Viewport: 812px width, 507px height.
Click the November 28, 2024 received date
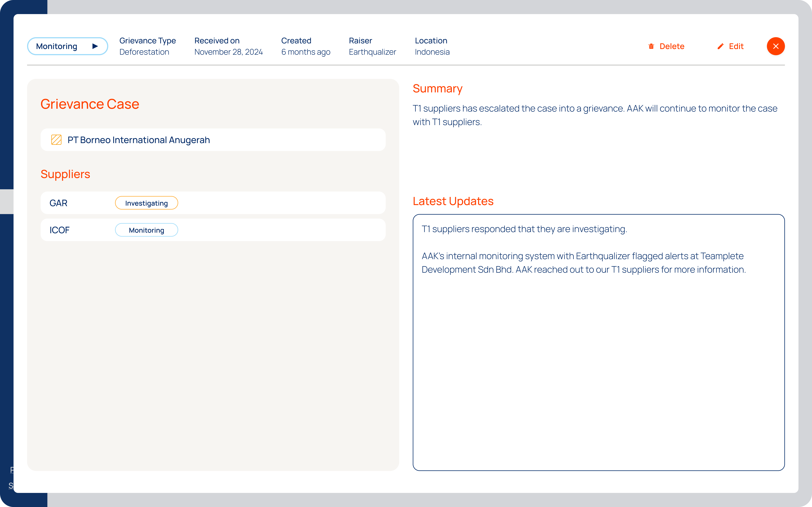(x=229, y=52)
